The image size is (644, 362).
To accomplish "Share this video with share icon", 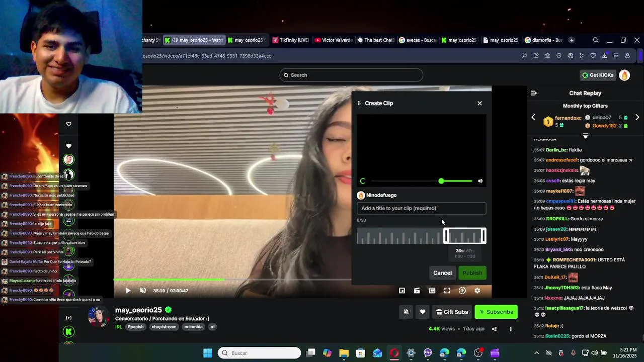I will [x=494, y=329].
